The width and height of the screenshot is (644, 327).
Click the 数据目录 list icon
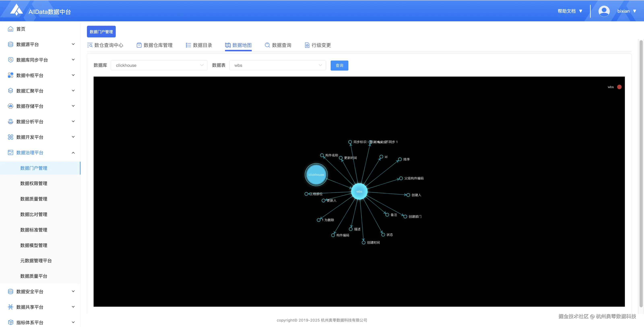click(x=188, y=45)
